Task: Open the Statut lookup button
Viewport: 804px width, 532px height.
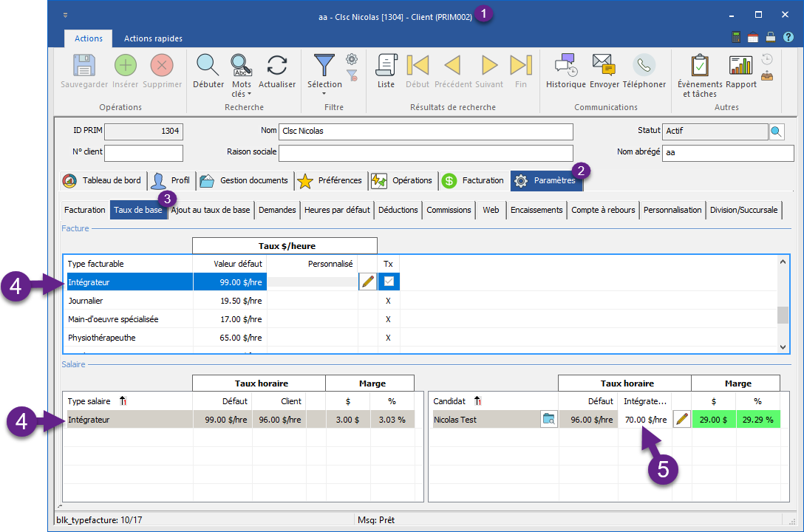Action: click(776, 132)
